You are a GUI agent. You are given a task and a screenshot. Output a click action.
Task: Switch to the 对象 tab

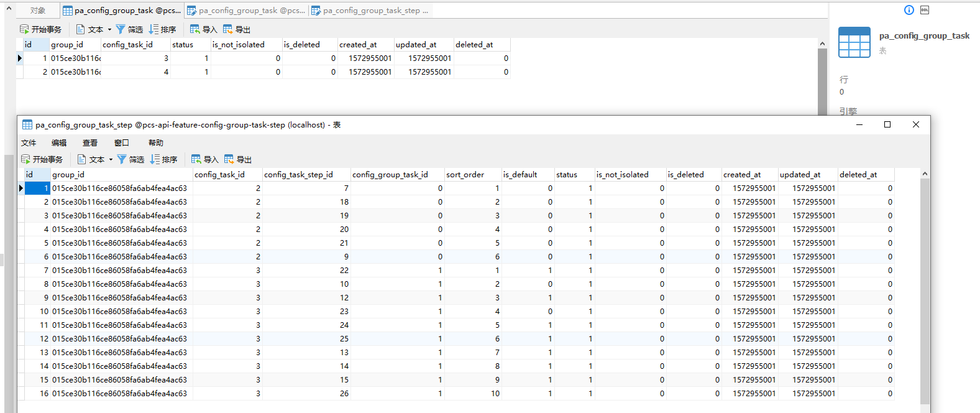38,11
